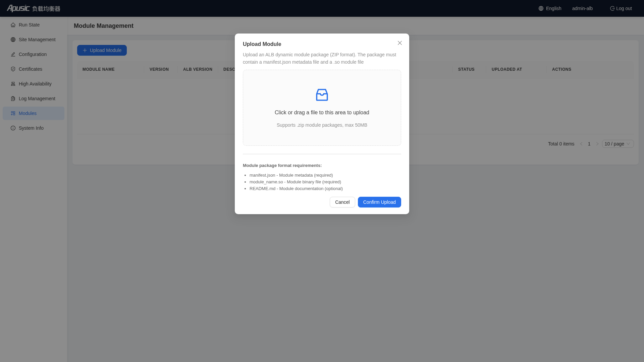Click the Confirm Upload button

click(x=379, y=202)
